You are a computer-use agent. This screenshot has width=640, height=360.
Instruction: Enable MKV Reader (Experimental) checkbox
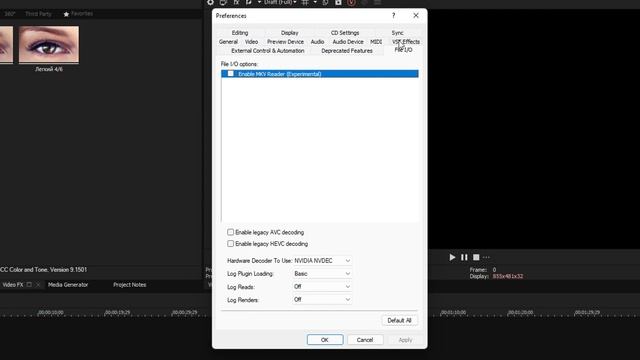click(x=231, y=73)
